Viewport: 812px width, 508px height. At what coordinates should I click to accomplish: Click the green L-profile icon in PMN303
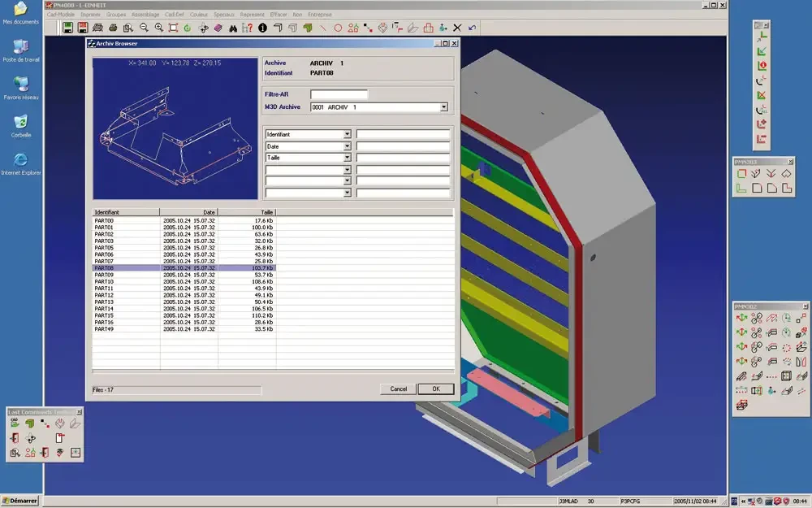click(741, 189)
